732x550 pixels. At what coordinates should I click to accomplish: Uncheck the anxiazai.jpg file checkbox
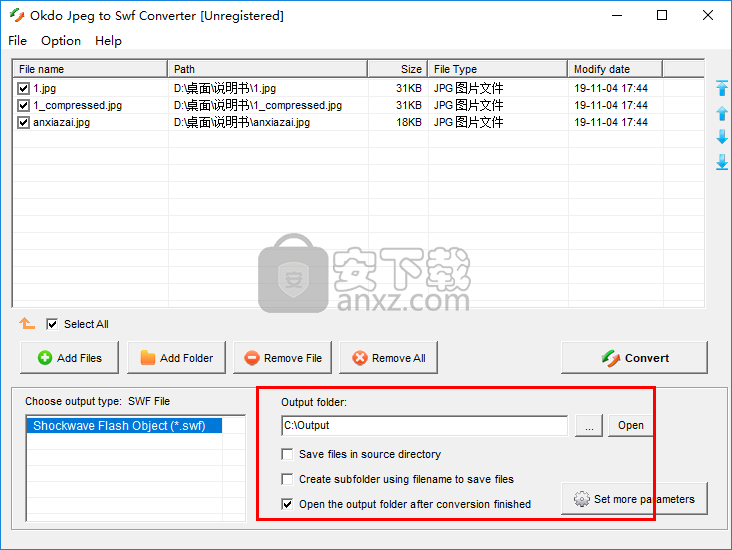click(x=23, y=122)
